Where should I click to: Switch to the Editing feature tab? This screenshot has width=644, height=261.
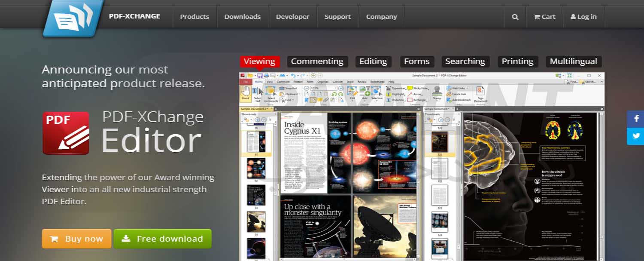[x=373, y=61]
